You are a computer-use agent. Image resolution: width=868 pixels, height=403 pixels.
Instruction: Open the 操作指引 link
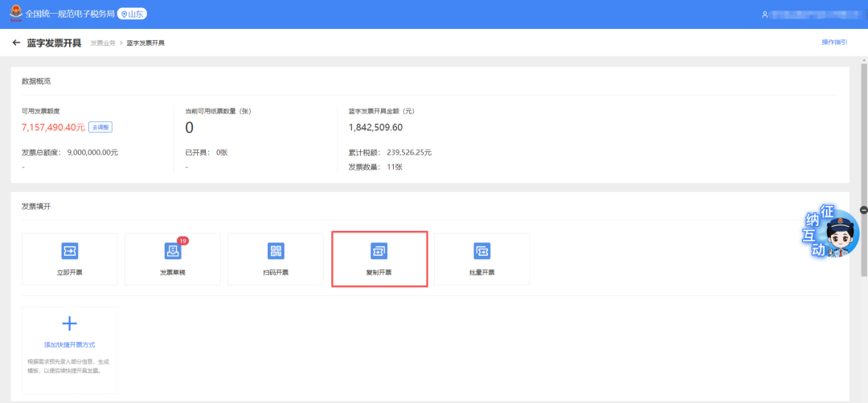[x=834, y=42]
